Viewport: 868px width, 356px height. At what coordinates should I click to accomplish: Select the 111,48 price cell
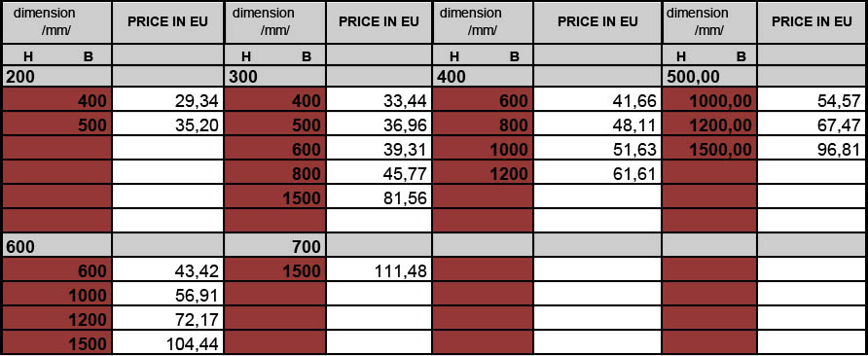coord(380,270)
